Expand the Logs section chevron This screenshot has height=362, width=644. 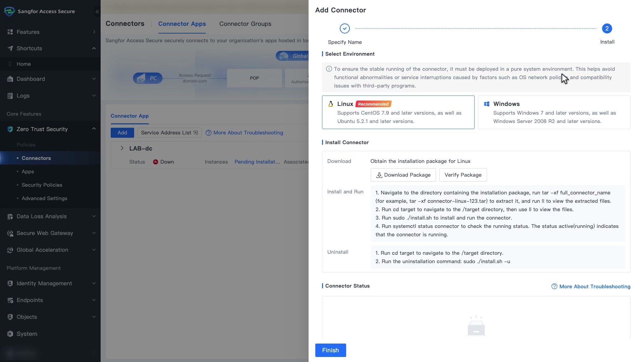click(94, 96)
